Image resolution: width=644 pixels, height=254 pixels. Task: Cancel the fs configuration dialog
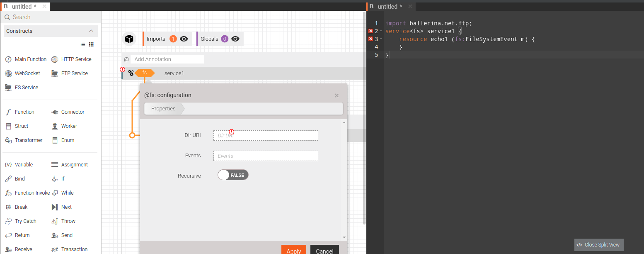tap(324, 249)
